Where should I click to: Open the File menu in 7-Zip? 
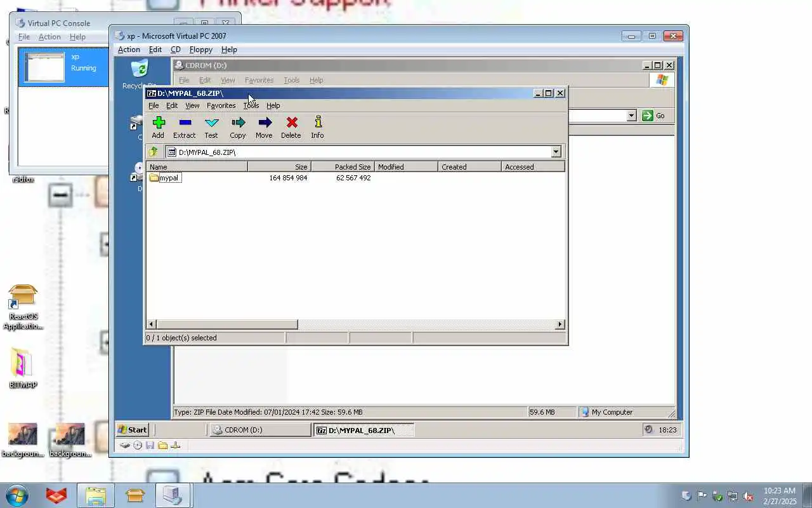point(154,105)
